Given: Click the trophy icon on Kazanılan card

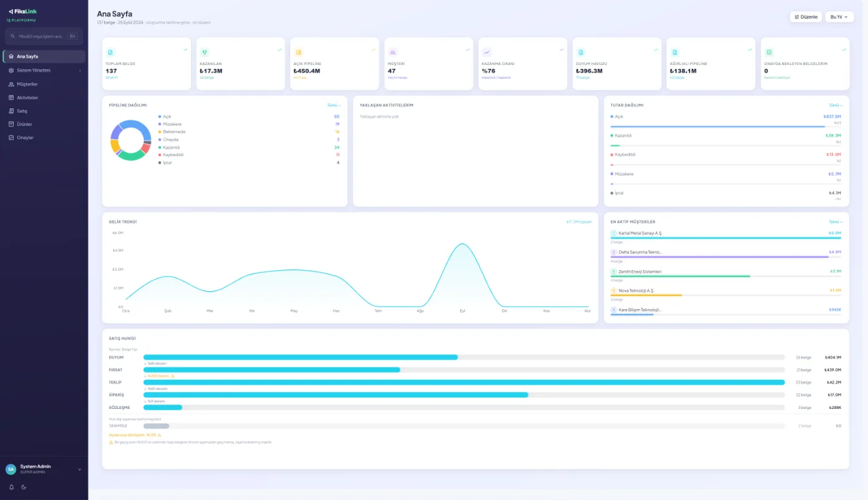Looking at the screenshot, I should pos(205,53).
